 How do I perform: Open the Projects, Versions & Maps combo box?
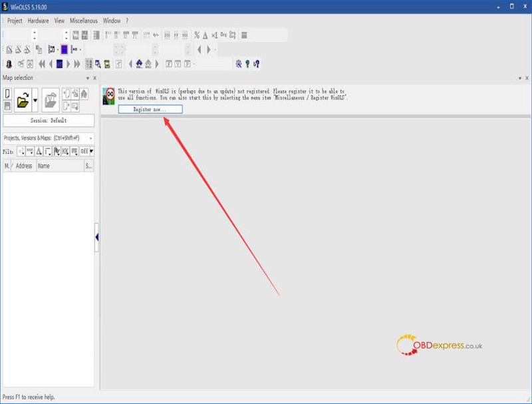coord(48,138)
